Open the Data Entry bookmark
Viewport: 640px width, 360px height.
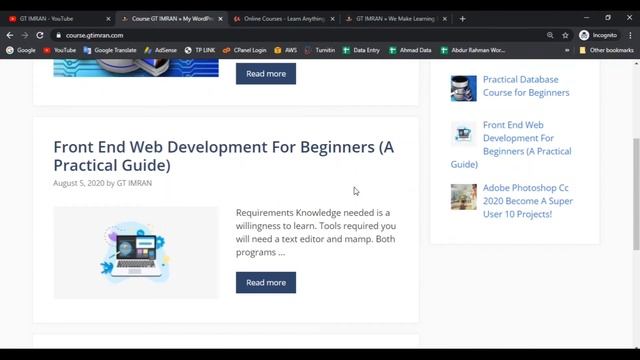coord(361,50)
